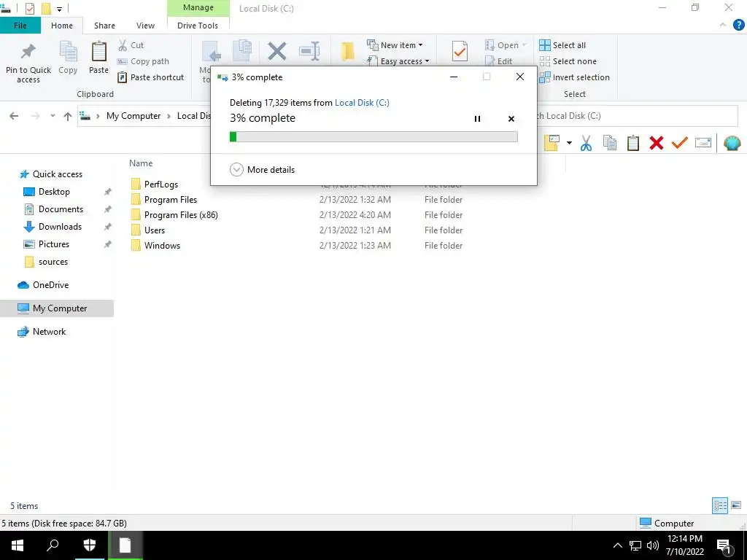
Task: Click the ribbon Rename icon
Action: [309, 51]
